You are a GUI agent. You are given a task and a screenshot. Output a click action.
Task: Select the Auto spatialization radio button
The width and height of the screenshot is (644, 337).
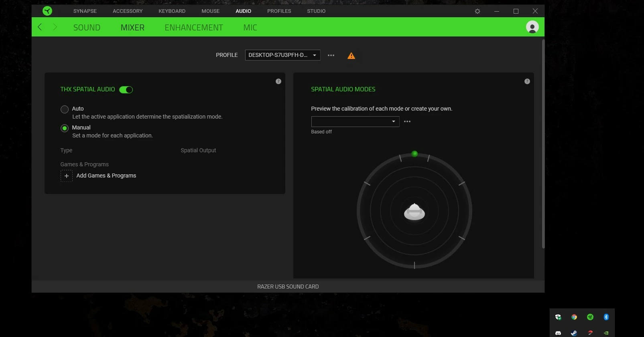[65, 109]
